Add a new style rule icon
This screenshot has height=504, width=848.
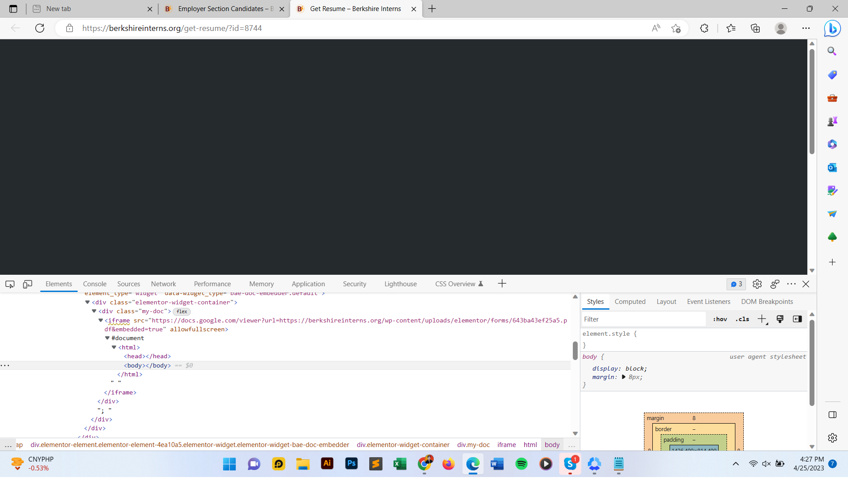click(x=762, y=319)
